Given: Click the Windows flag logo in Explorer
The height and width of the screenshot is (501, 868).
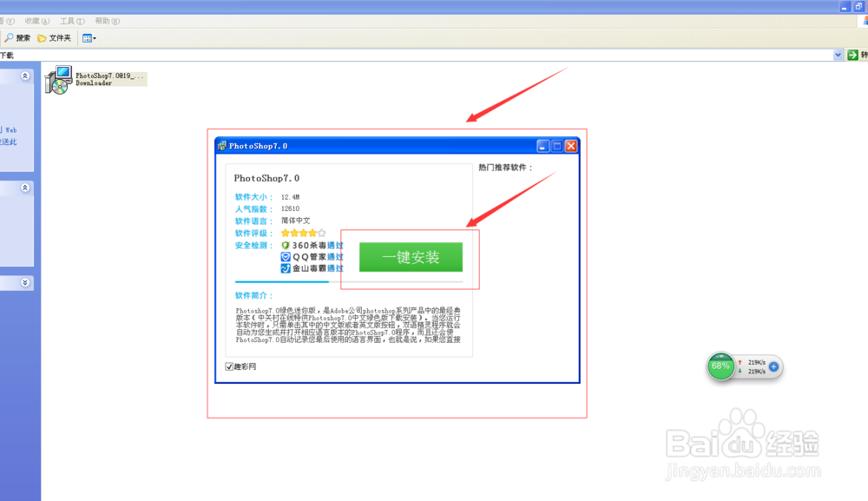Looking at the screenshot, I should pyautogui.click(x=865, y=21).
